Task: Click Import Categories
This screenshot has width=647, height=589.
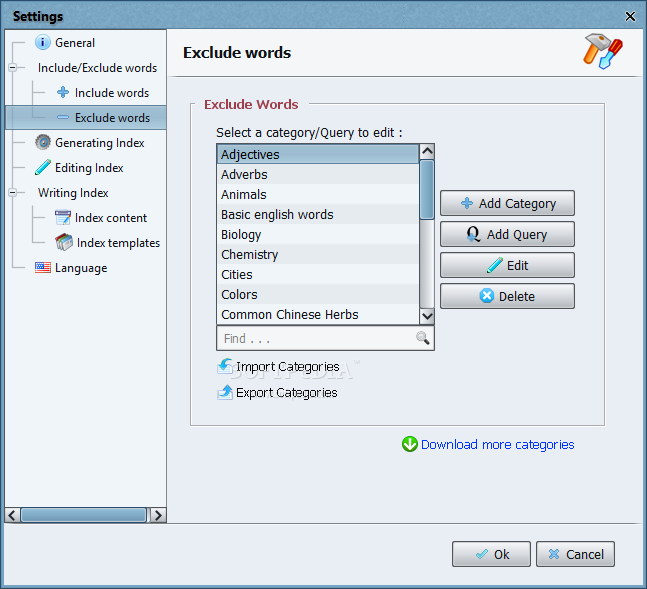Action: (x=287, y=366)
